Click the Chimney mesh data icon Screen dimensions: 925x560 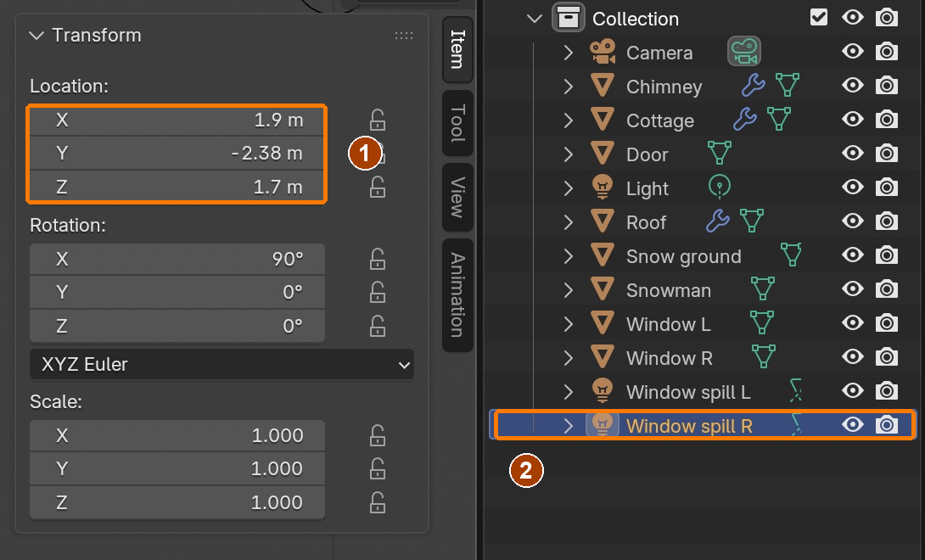(x=788, y=86)
